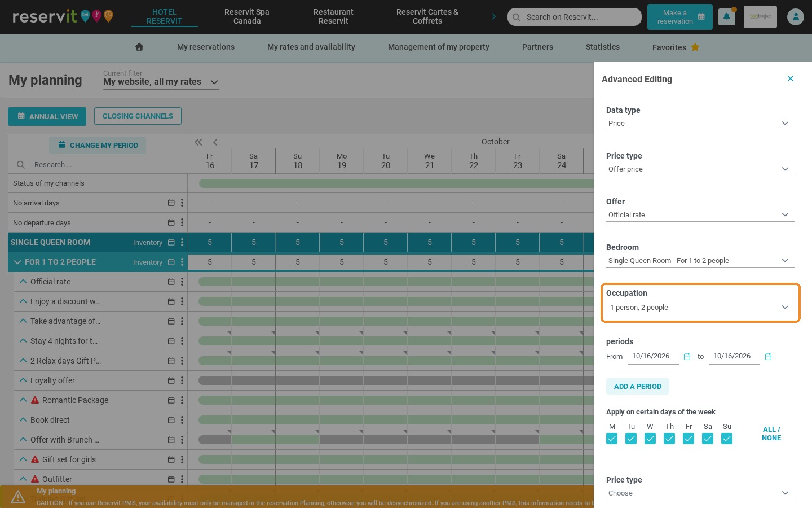The width and height of the screenshot is (812, 508).
Task: Click calendar icon on Book direct row
Action: pos(171,420)
